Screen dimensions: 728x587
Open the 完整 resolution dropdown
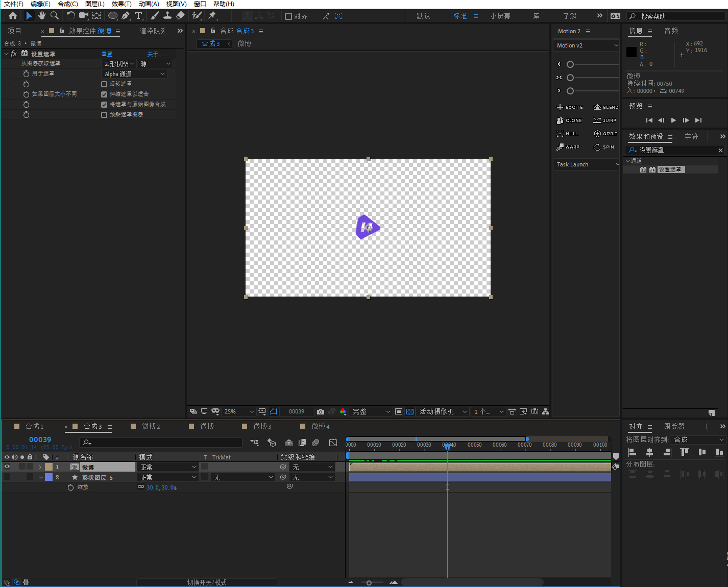(x=371, y=411)
